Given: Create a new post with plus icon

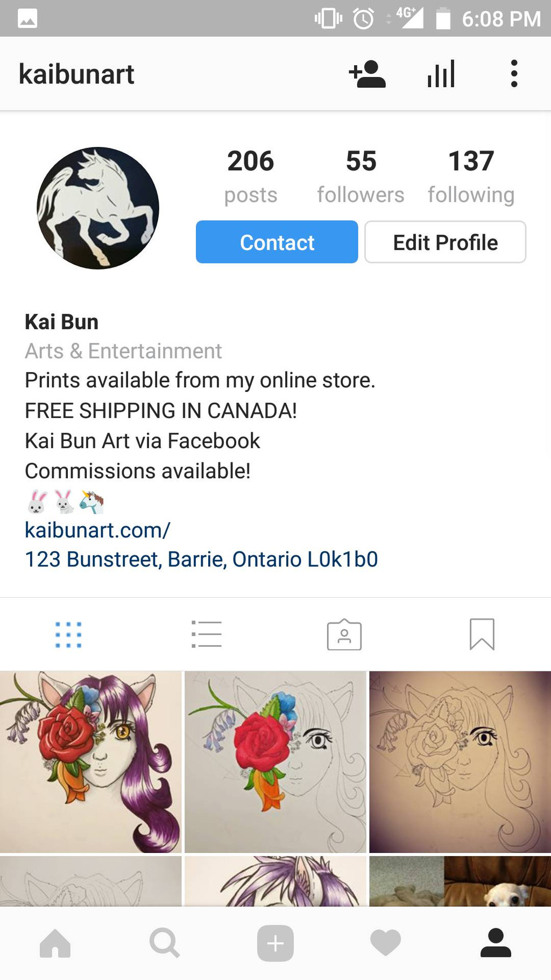Looking at the screenshot, I should point(275,943).
